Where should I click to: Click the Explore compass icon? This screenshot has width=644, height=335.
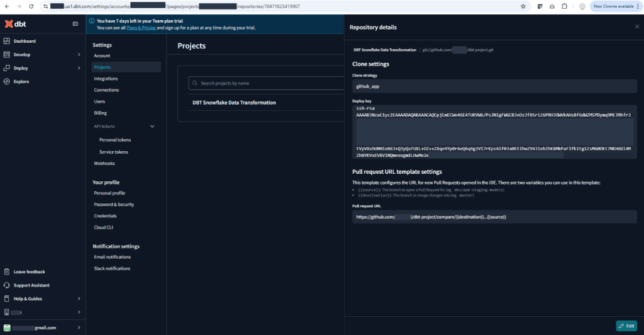[8, 82]
